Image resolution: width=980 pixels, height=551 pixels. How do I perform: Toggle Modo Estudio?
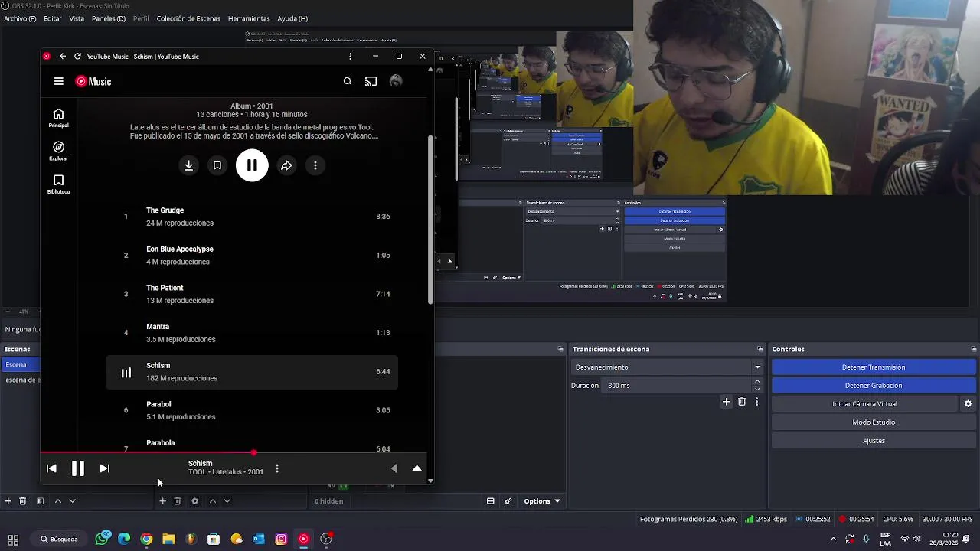(x=874, y=422)
